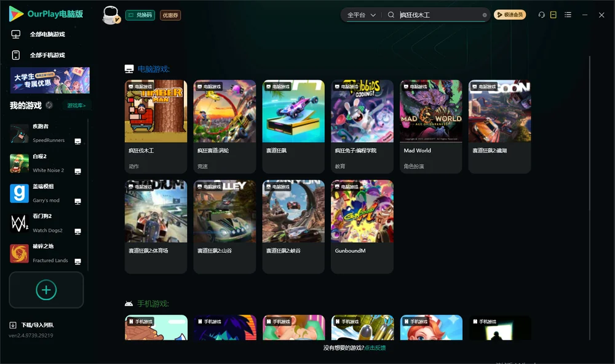Open the 疯狂伐木工 Timberman game card
The height and width of the screenshot is (364, 615).
tap(156, 126)
